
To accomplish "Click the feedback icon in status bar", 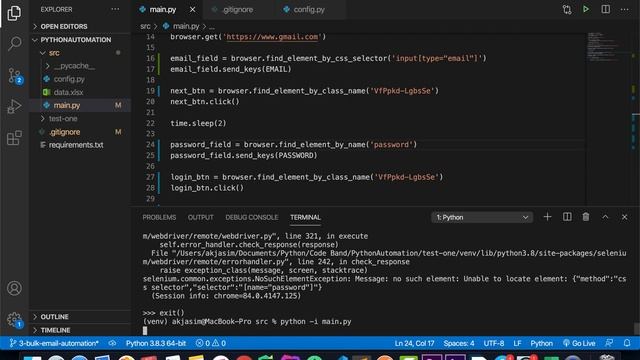I will point(609,343).
